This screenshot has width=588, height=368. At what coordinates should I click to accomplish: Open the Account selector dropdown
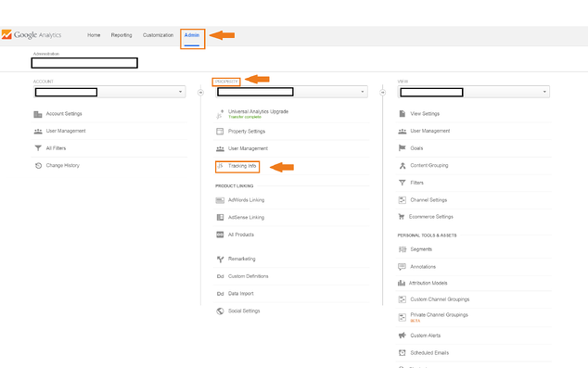pos(109,92)
